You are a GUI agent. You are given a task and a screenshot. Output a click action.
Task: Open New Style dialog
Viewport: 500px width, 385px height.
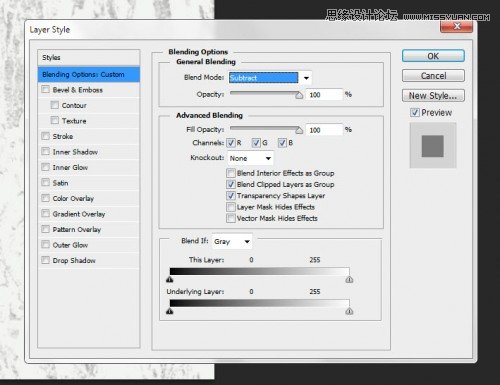point(433,96)
